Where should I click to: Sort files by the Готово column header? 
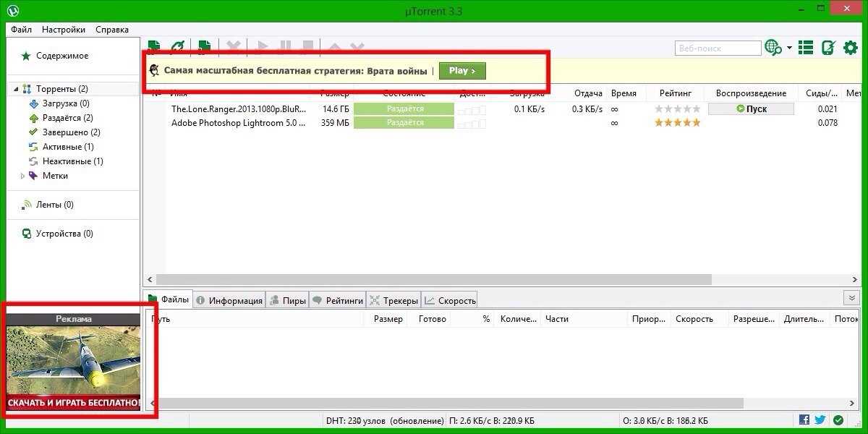[433, 319]
